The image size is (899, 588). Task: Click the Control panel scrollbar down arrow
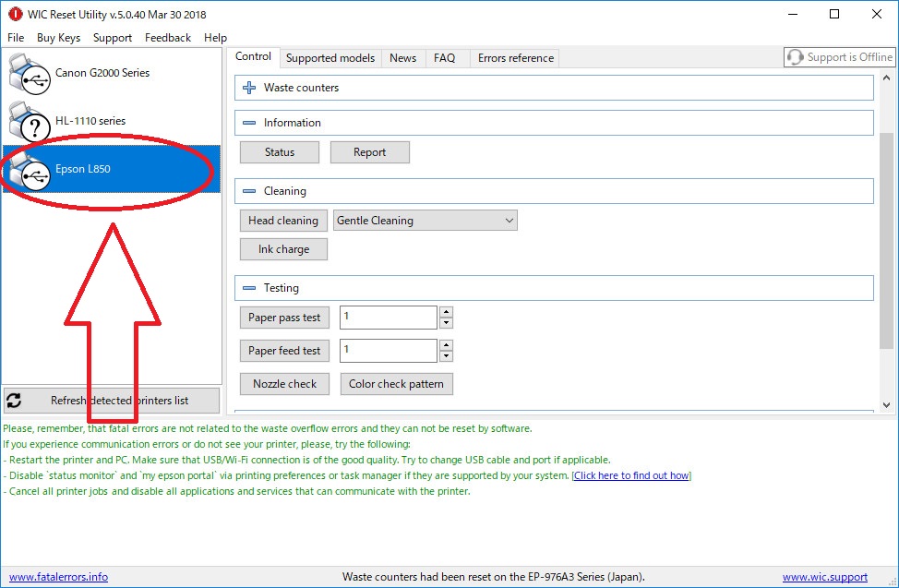coord(886,405)
